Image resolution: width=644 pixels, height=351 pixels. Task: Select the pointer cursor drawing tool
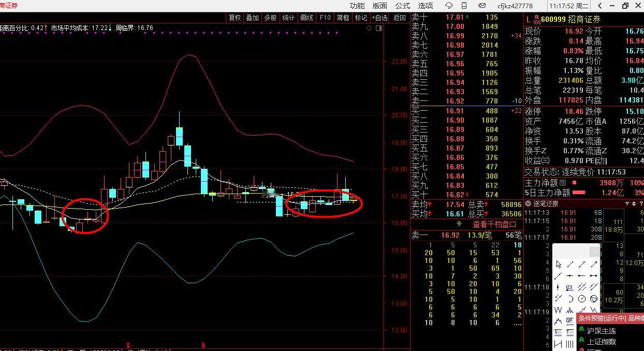(x=559, y=265)
